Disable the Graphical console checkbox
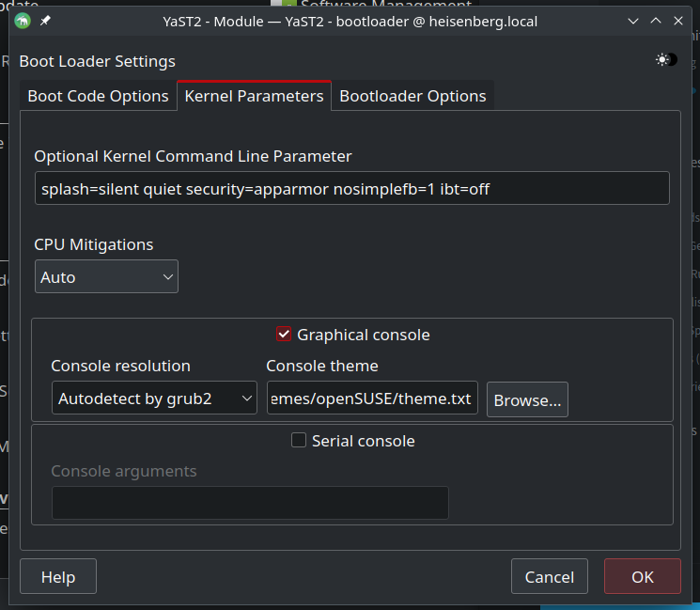The width and height of the screenshot is (700, 610). 284,335
